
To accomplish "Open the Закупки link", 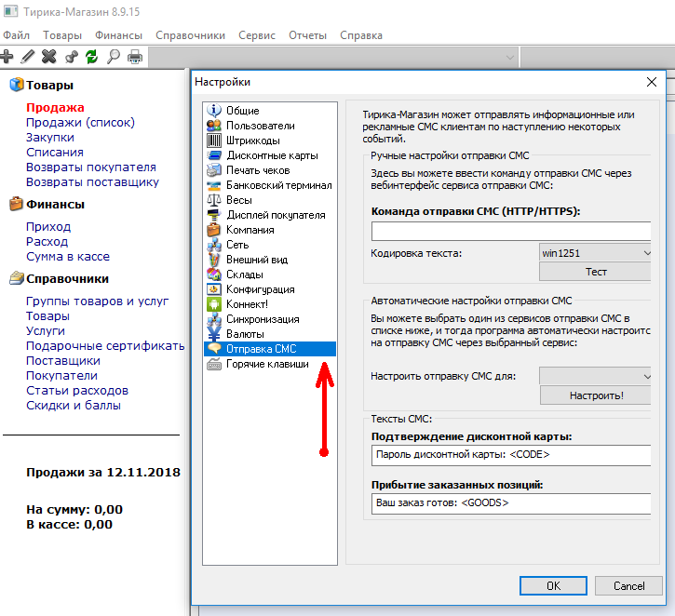I will (50, 138).
